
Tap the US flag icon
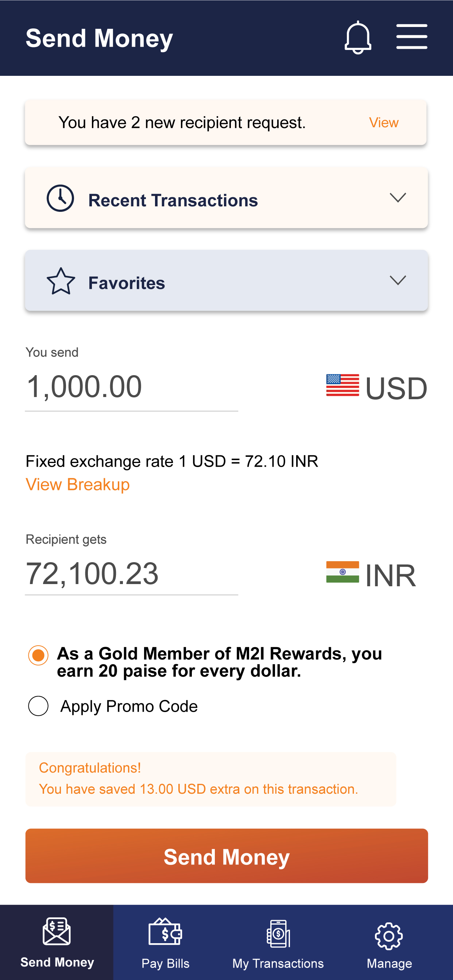[x=342, y=385]
